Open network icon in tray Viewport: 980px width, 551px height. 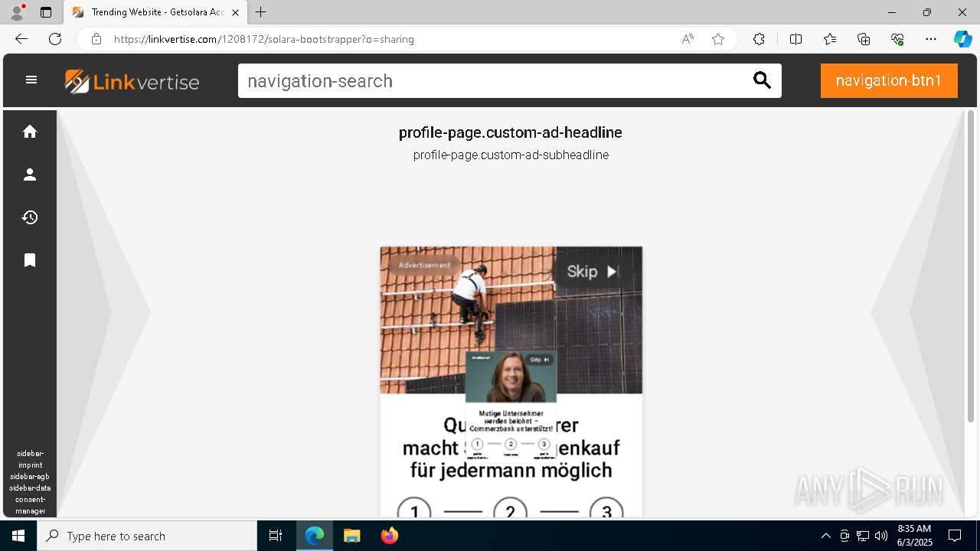863,536
